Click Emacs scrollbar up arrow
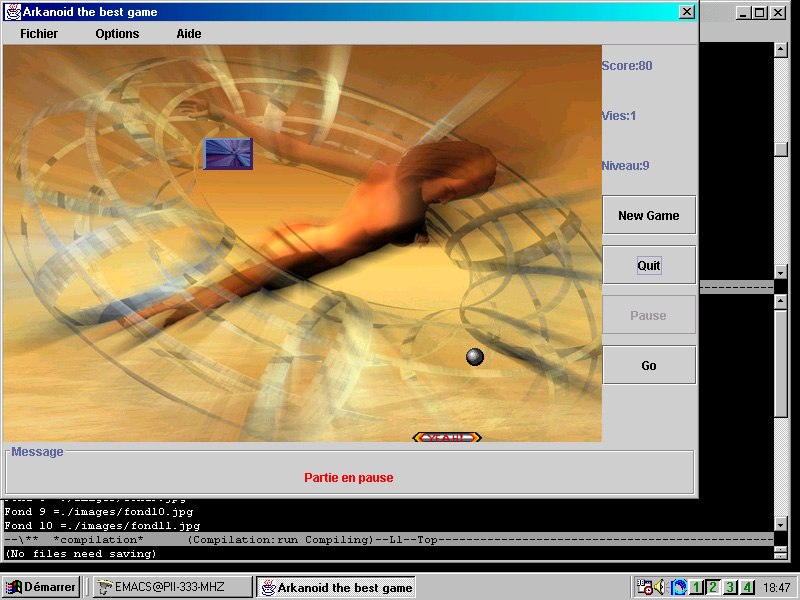The image size is (800, 600). tap(781, 48)
